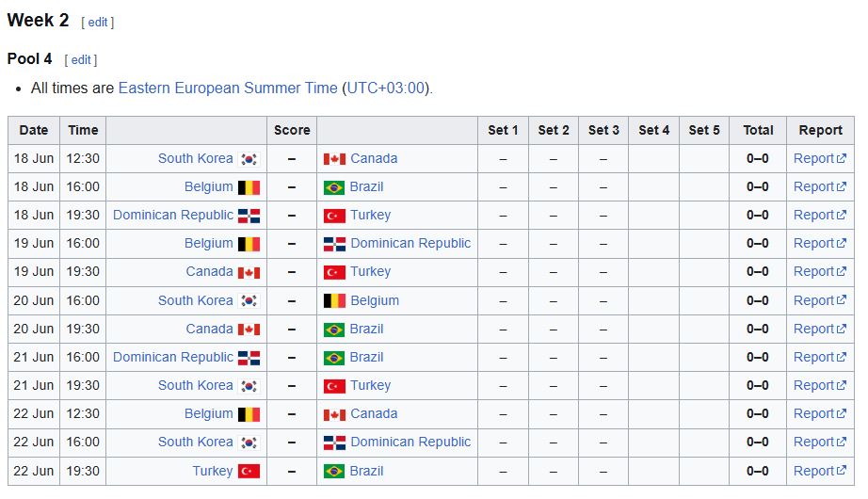The height and width of the screenshot is (499, 868).
Task: Click Turkey flag in 18 Jun 19:30 row
Action: pos(334,216)
